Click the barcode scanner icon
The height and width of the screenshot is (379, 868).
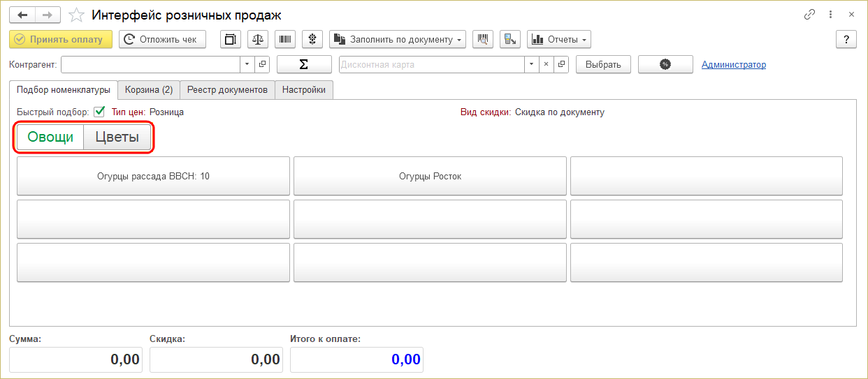483,39
